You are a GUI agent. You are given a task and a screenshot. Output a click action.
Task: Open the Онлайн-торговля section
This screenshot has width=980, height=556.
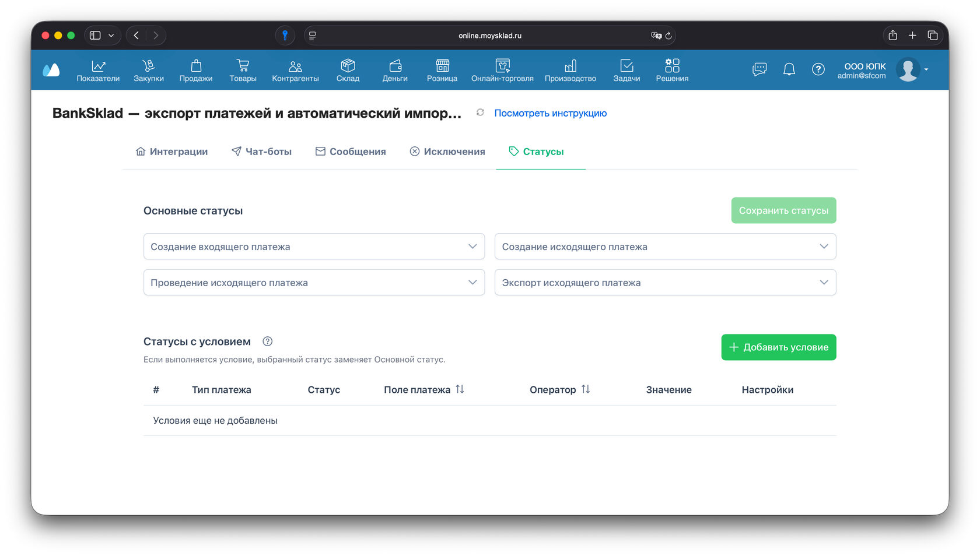(x=502, y=70)
